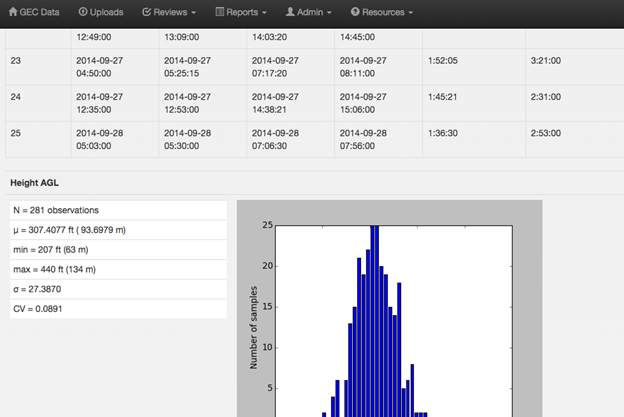Viewport: 624px width, 417px height.
Task: Click the 2014-09-28 07:06:30 cell
Action: (291, 139)
